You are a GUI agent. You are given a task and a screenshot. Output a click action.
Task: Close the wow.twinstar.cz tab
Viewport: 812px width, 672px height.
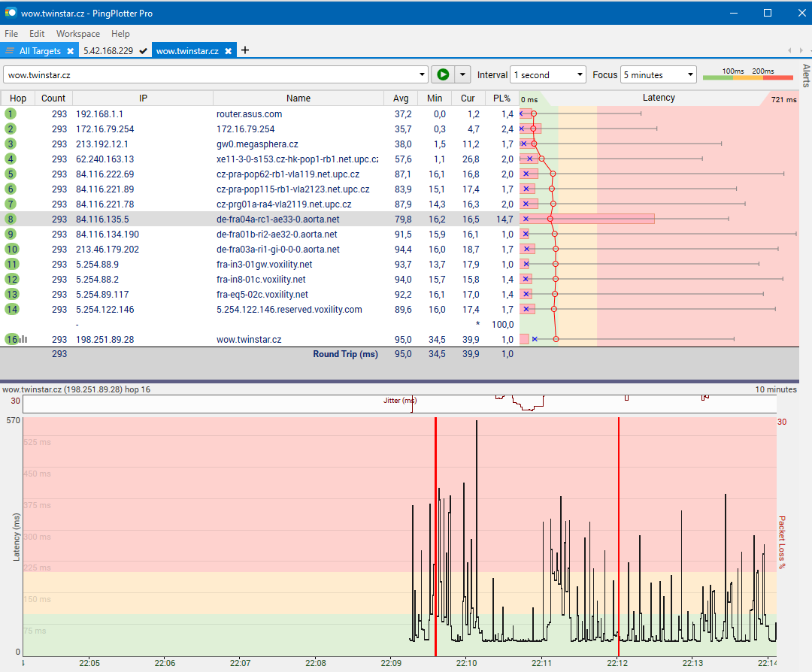click(229, 51)
